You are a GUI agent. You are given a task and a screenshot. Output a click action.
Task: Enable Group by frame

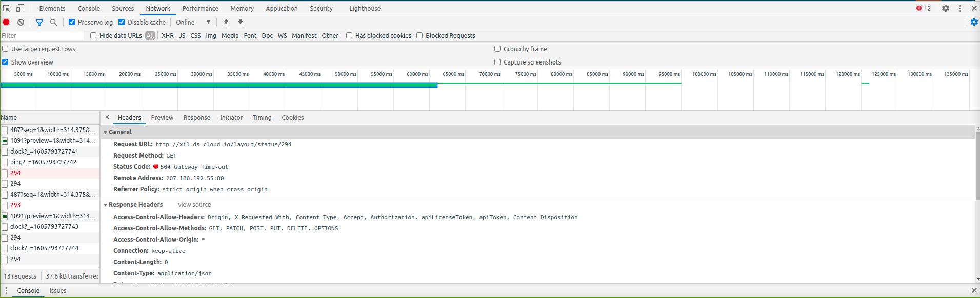(x=497, y=49)
